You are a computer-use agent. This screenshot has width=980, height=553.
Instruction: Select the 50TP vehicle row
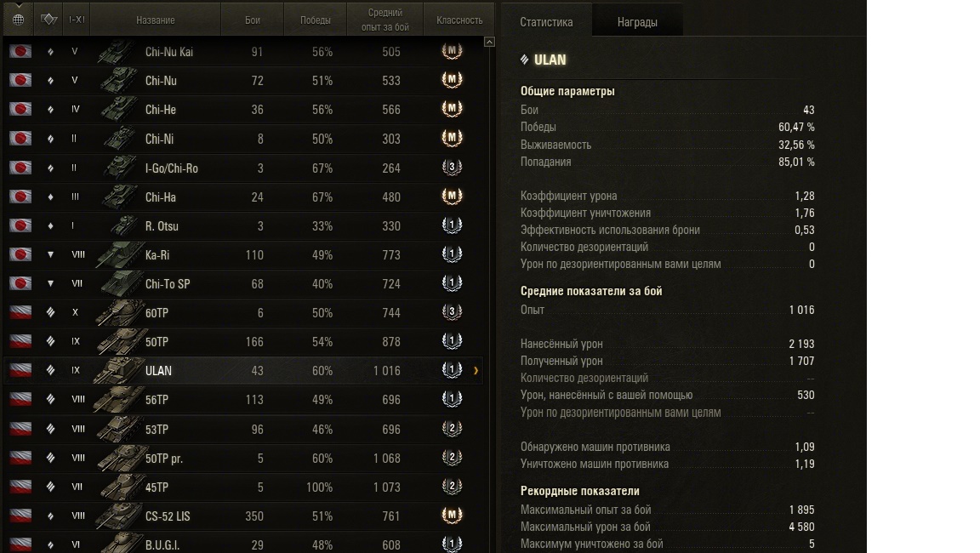coord(244,341)
